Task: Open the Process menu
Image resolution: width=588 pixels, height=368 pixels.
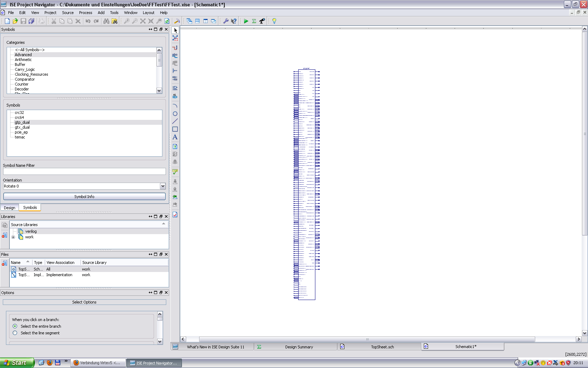Action: 85,13
